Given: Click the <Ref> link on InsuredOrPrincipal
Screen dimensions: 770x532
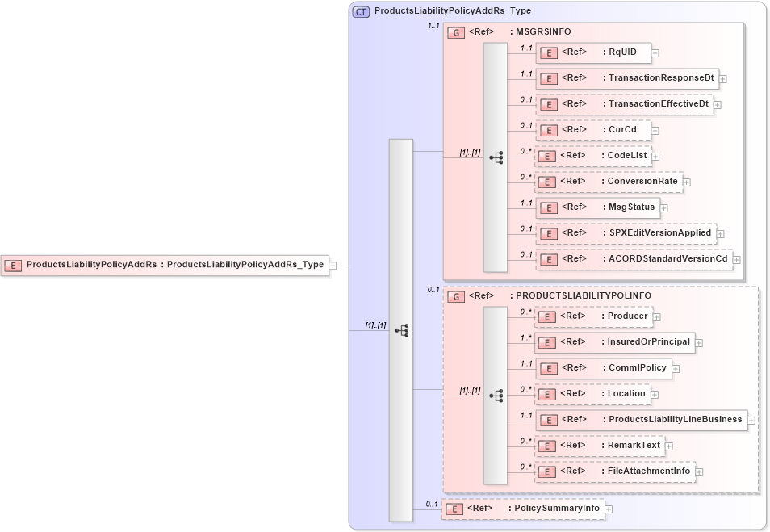Looking at the screenshot, I should (x=573, y=342).
